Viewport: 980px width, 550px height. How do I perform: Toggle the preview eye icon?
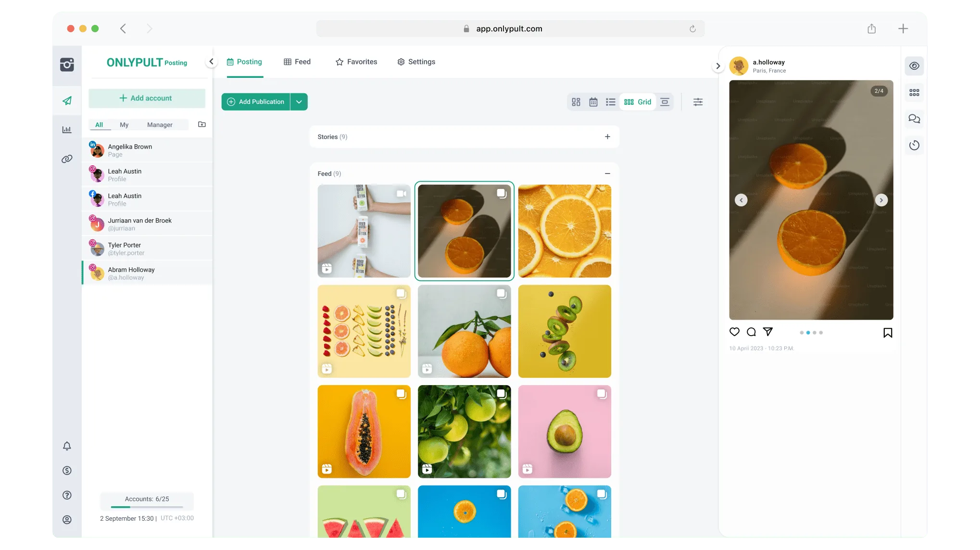point(914,66)
